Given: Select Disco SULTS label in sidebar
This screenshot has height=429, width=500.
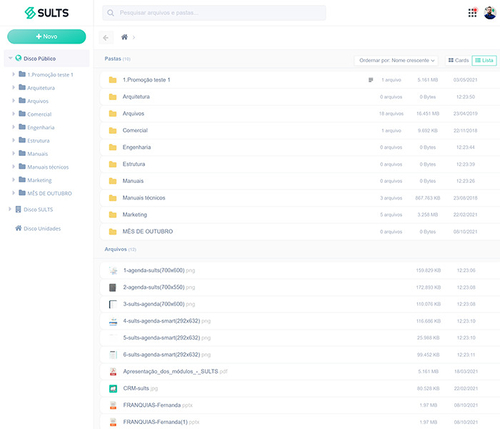Looking at the screenshot, I should [38, 210].
